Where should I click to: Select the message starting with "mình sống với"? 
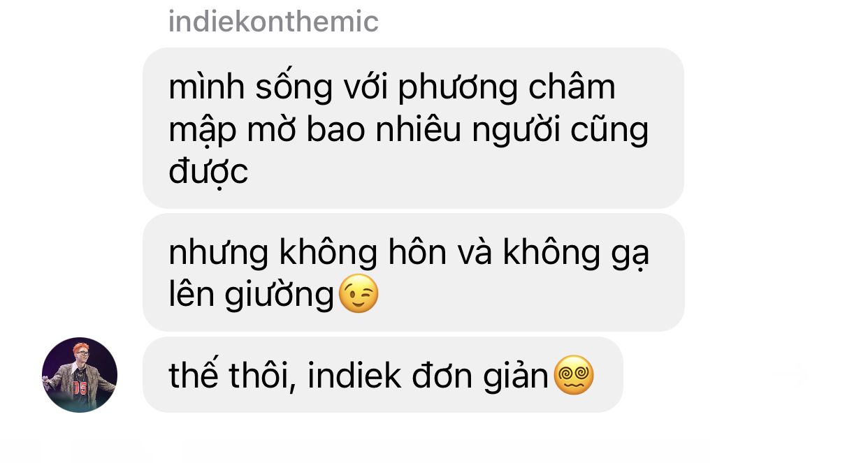[x=413, y=128]
